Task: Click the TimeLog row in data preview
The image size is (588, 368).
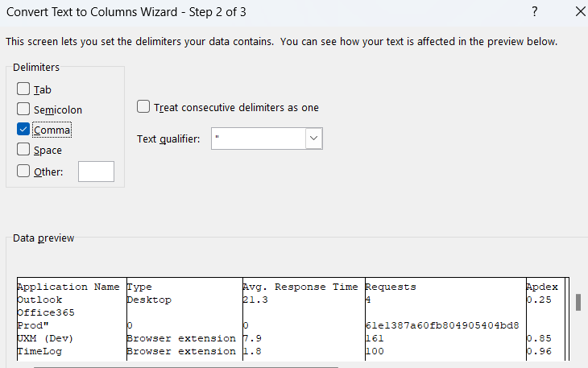Action: 39,351
